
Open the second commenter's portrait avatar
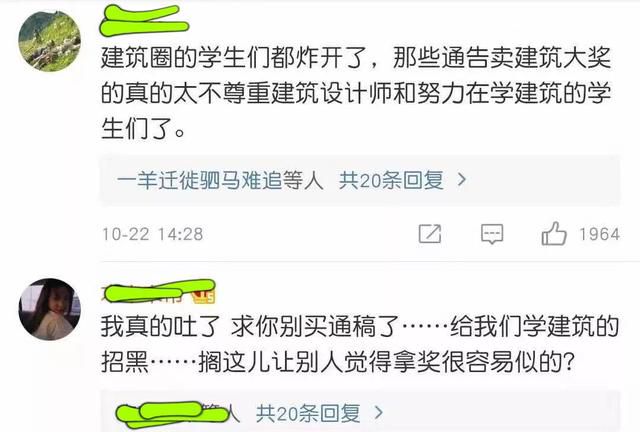49,309
